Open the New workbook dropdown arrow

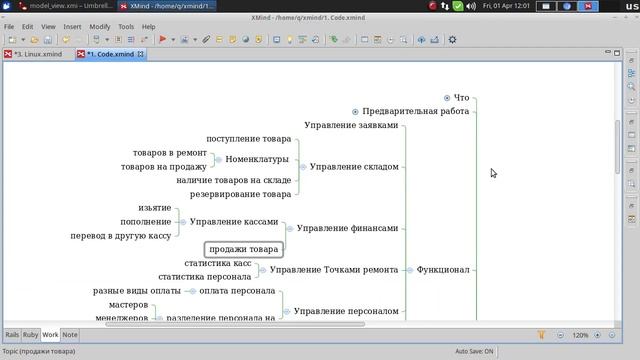tap(23, 40)
